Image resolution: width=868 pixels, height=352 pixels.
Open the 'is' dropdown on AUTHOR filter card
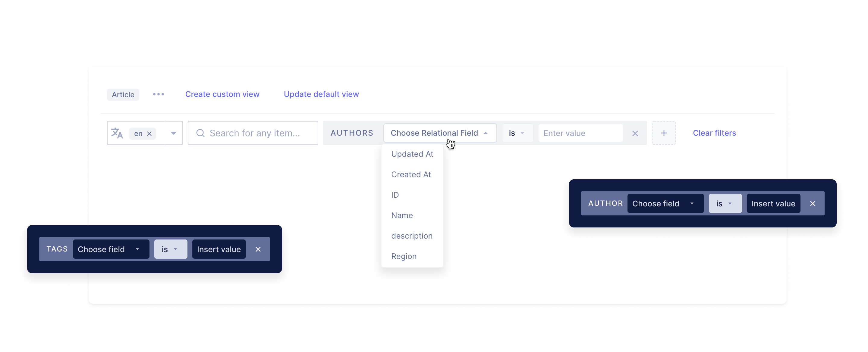724,203
